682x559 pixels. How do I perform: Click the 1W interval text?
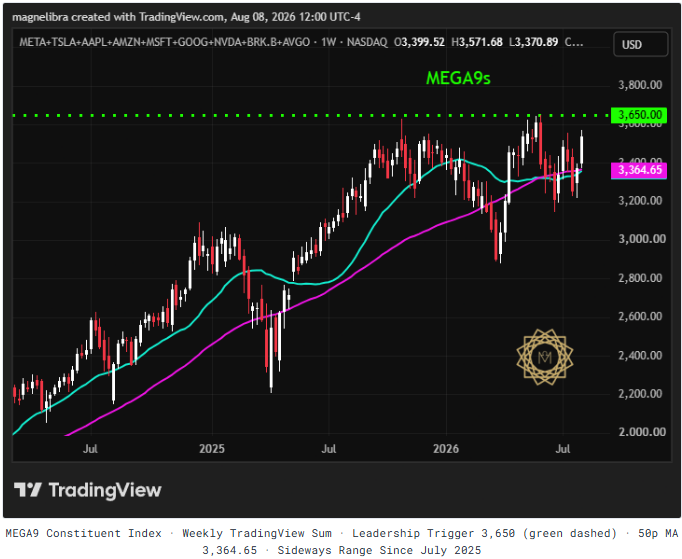coord(328,42)
